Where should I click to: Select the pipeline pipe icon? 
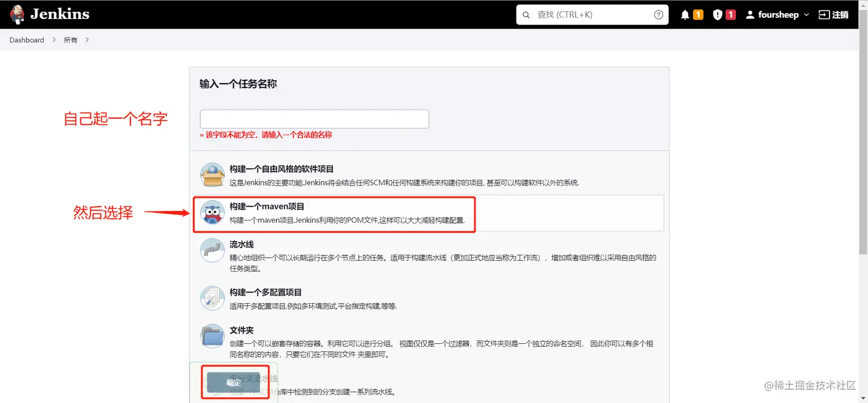[x=212, y=250]
